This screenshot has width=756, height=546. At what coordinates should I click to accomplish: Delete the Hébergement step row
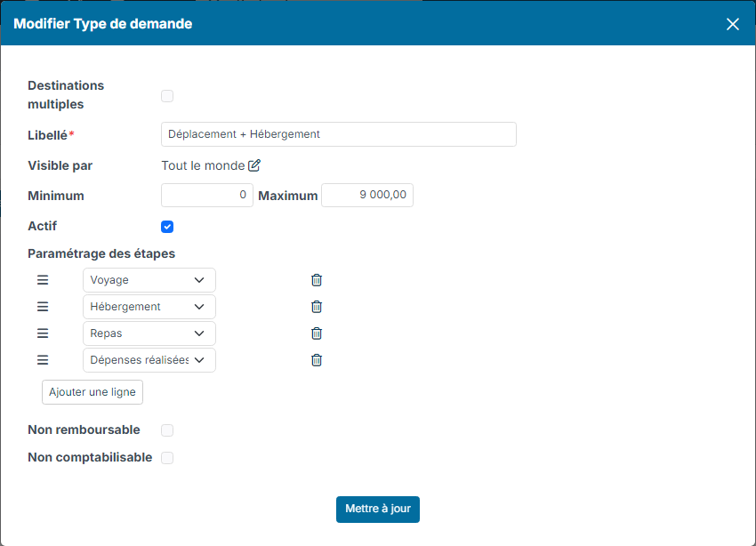tap(317, 307)
